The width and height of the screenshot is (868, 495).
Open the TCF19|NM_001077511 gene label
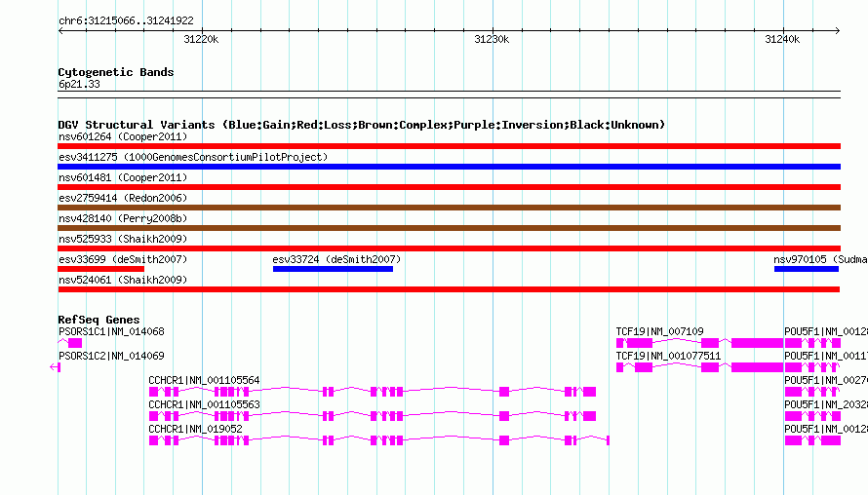pyautogui.click(x=669, y=357)
